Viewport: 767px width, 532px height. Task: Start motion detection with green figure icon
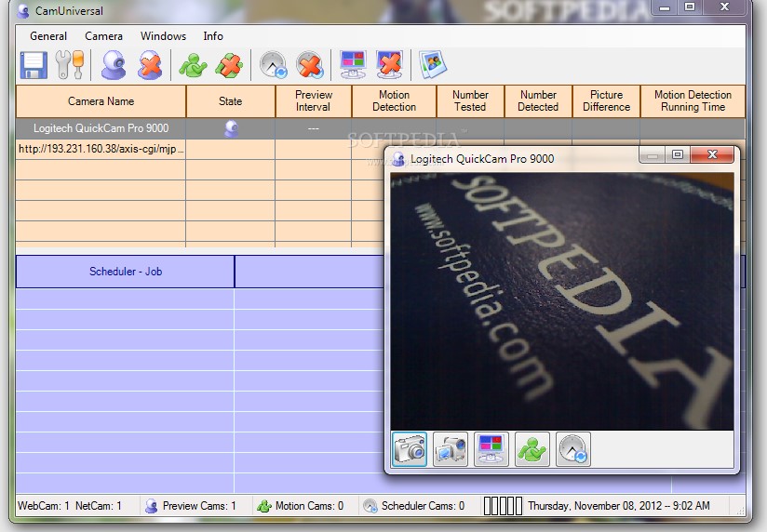(x=193, y=65)
